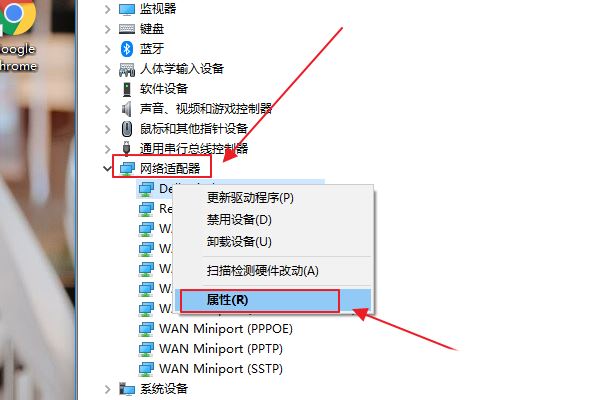
Task: Collapse the 网络适配器 network adapters node
Action: point(108,168)
